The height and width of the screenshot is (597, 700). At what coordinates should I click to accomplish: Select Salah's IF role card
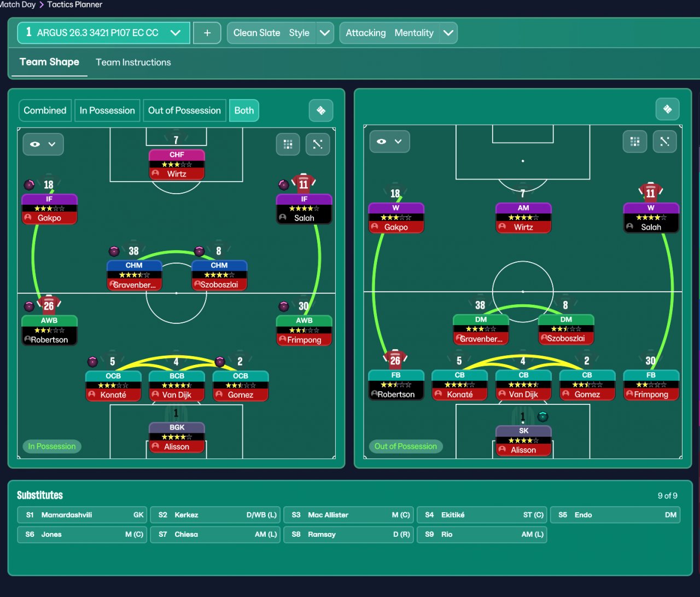click(304, 208)
